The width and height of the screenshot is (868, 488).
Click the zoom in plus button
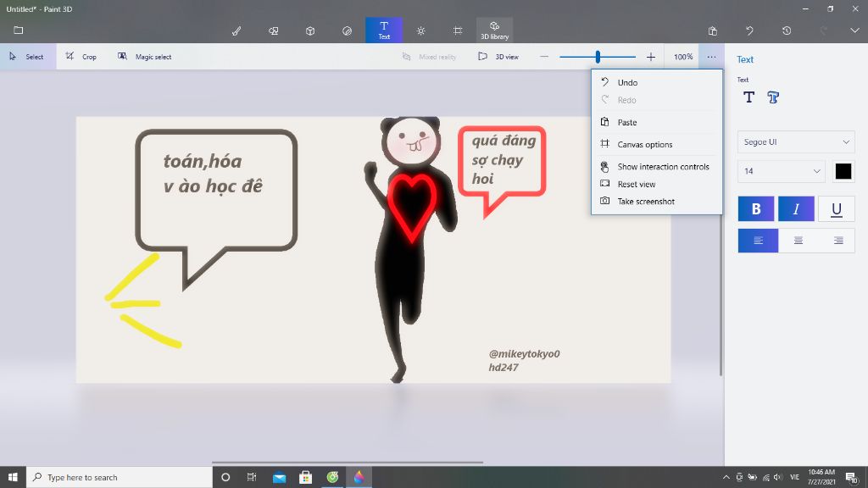[x=651, y=57]
